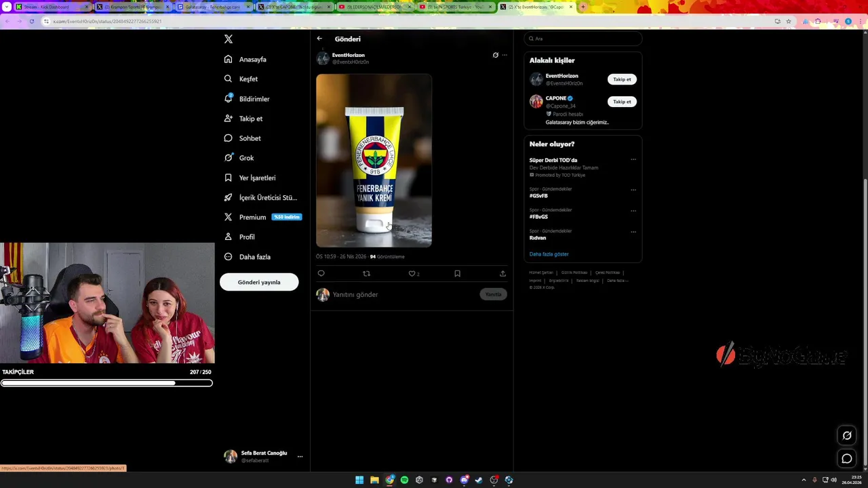Open options for the #FBvGS trend
The width and height of the screenshot is (868, 488).
633,211
